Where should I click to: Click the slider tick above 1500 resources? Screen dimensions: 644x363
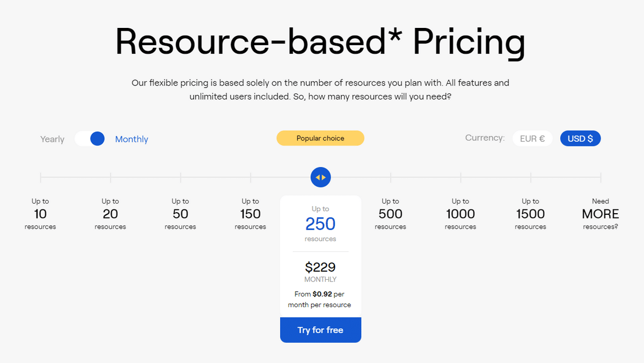531,177
